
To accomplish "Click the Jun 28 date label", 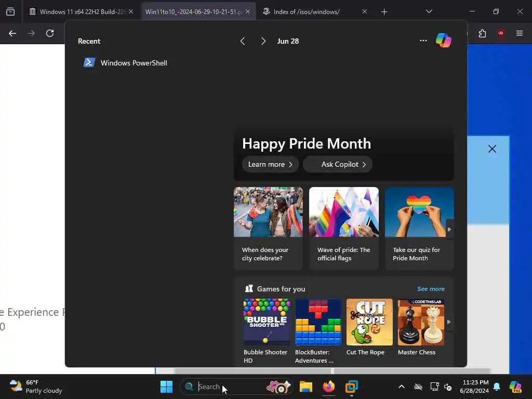I will pyautogui.click(x=288, y=41).
